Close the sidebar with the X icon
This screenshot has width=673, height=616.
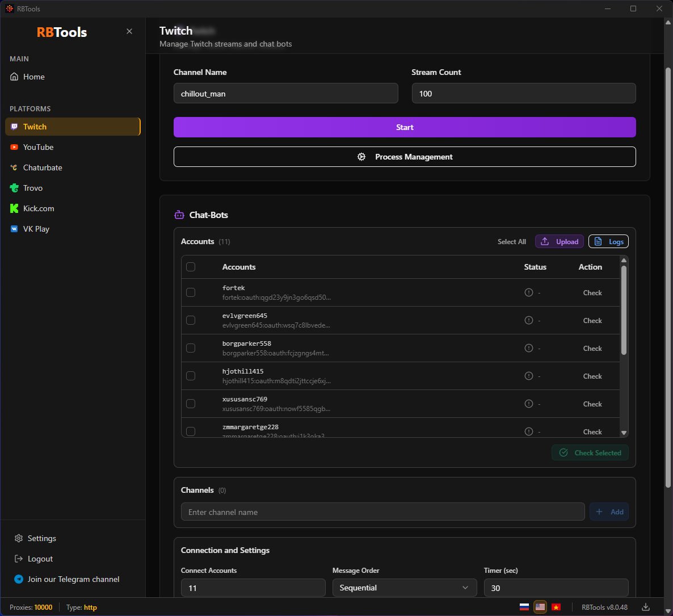coord(129,31)
